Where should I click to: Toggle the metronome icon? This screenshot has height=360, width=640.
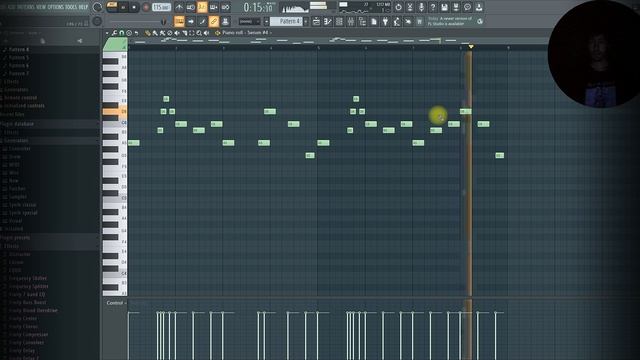(x=179, y=7)
